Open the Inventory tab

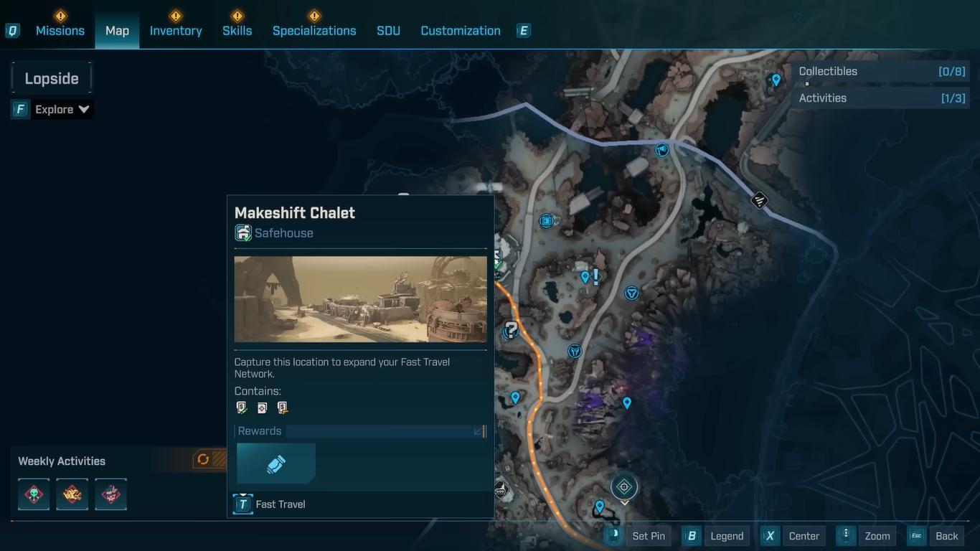[176, 31]
